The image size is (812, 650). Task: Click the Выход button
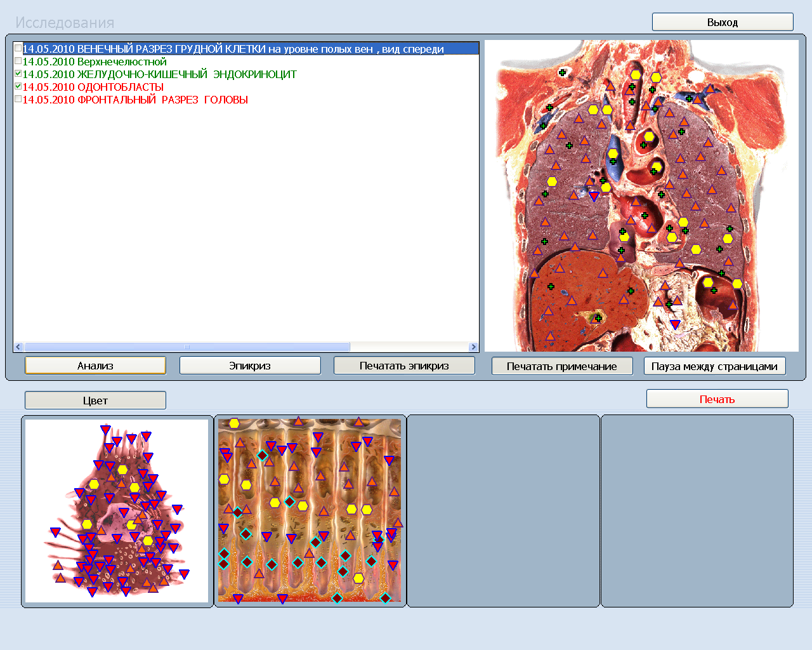click(x=723, y=22)
